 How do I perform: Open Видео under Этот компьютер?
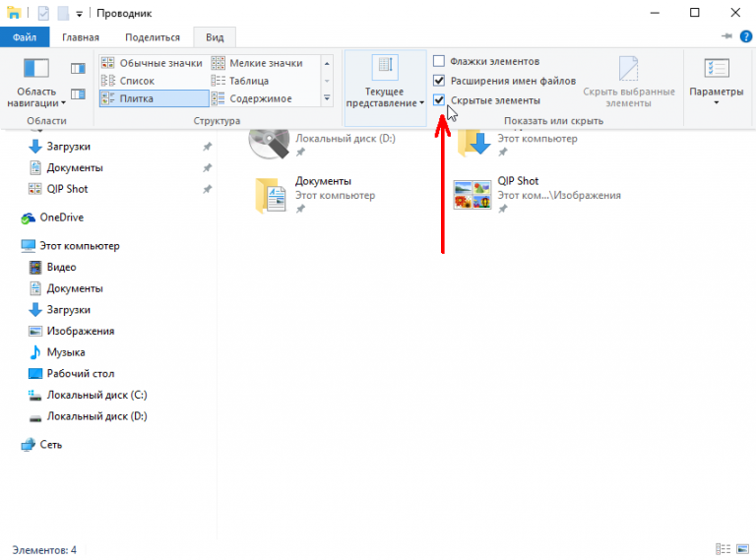tap(61, 267)
